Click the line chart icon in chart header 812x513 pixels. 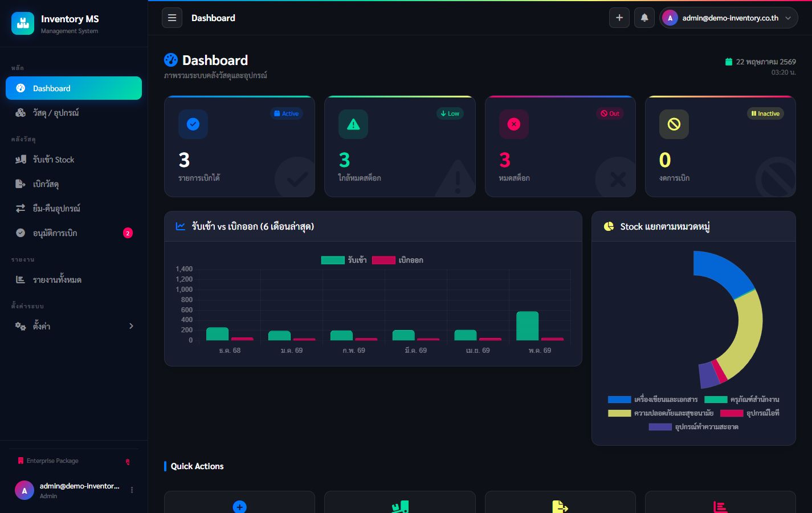tap(181, 226)
